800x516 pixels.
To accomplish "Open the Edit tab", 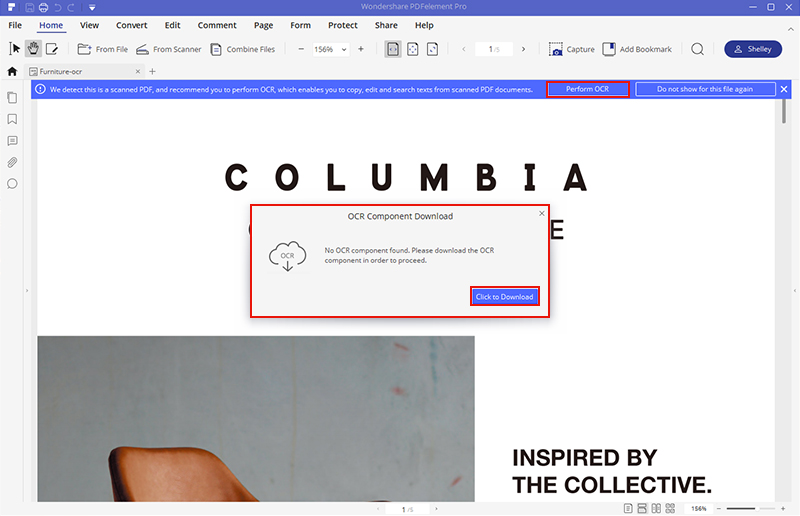I will (172, 25).
